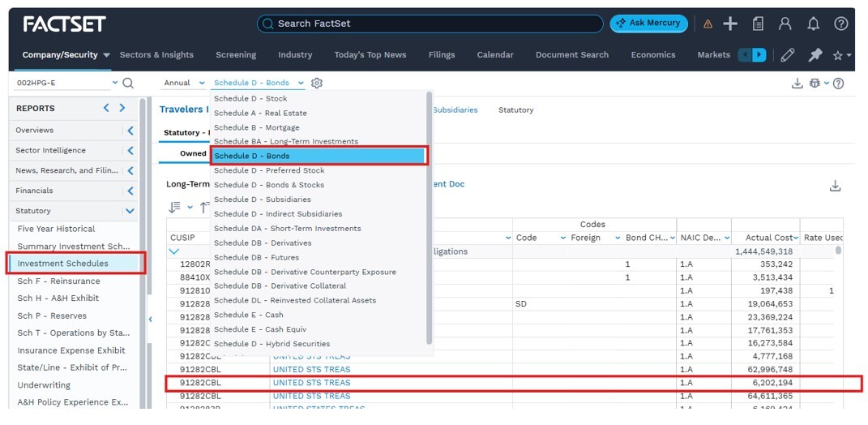The image size is (868, 425).
Task: Open the Sectors & Insights tab
Action: (156, 55)
